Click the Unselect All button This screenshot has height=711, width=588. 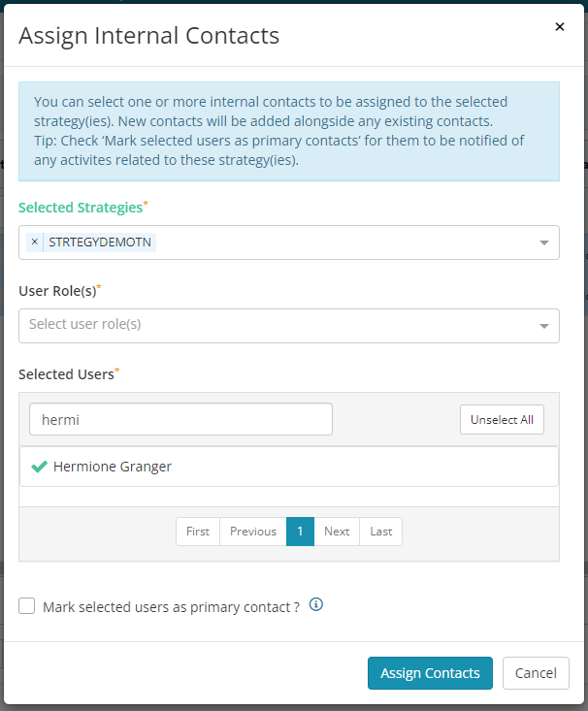[502, 419]
